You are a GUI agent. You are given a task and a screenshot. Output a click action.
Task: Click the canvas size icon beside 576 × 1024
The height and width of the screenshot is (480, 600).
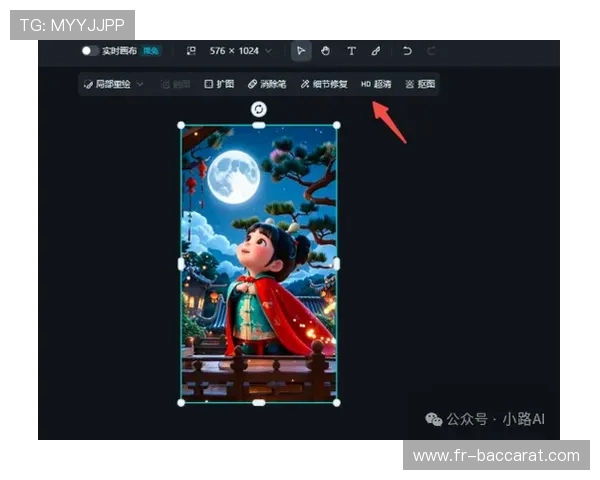coord(191,51)
